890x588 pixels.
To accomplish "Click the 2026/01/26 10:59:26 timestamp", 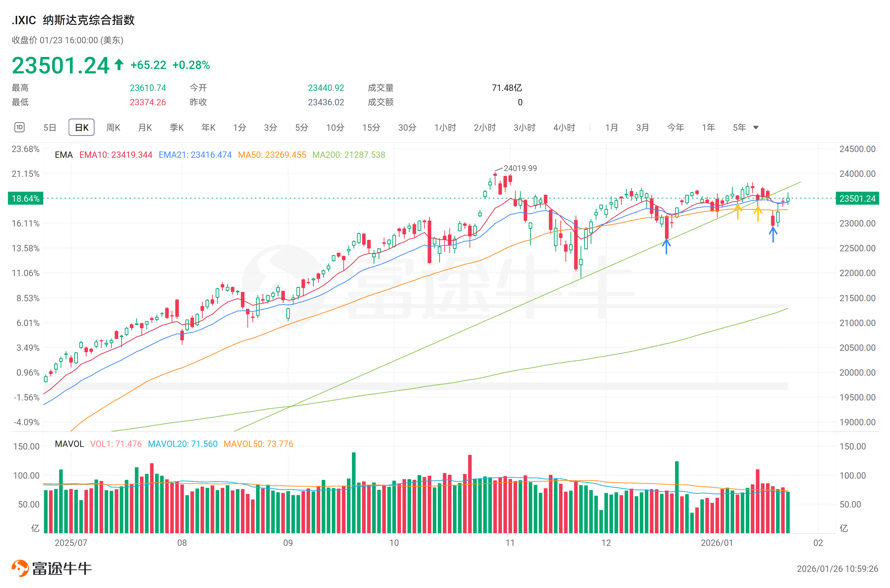I will click(837, 569).
